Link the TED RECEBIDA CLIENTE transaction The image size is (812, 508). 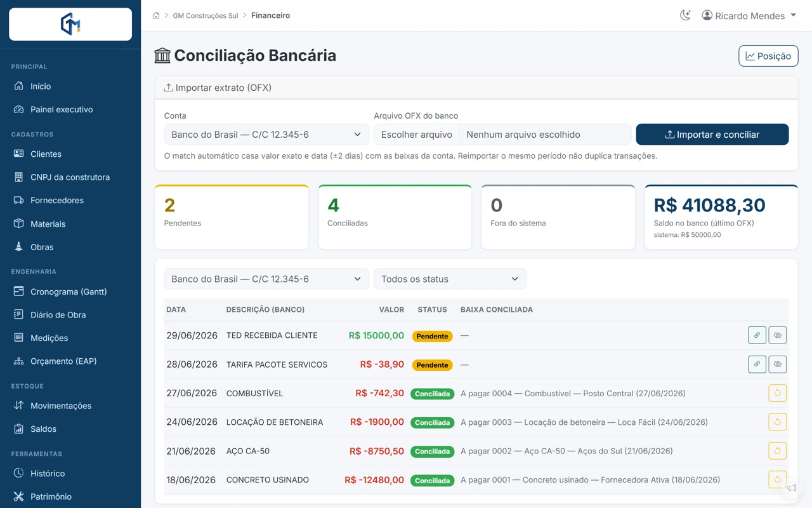[x=757, y=335]
